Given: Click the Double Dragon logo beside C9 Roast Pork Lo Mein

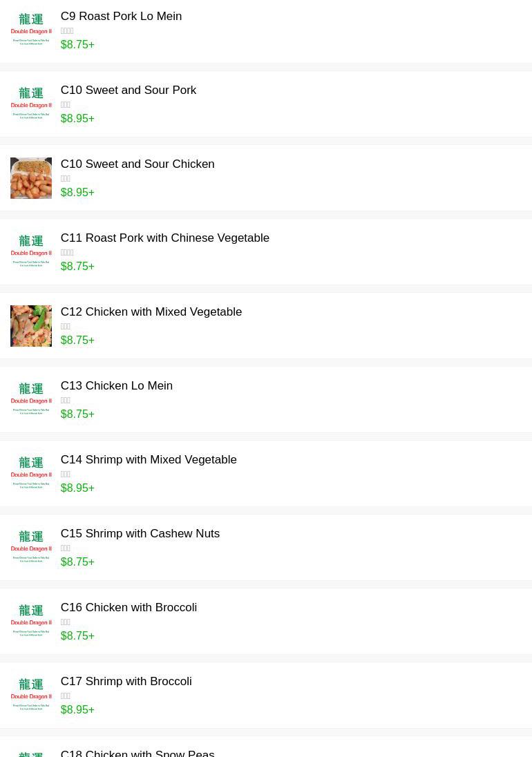Looking at the screenshot, I should click(x=31, y=30).
